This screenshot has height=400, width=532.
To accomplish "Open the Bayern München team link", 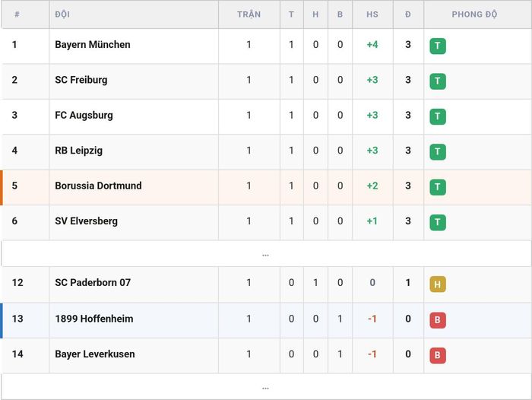I will click(93, 44).
